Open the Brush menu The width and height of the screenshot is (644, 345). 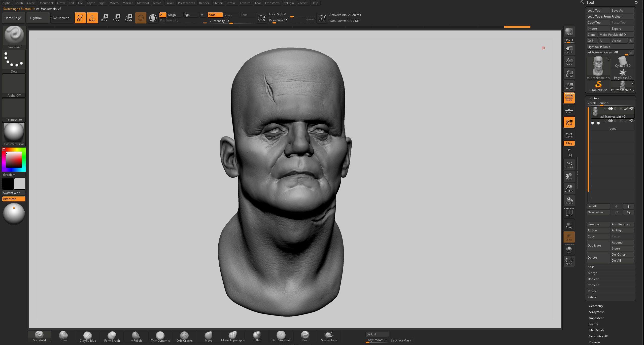pyautogui.click(x=19, y=3)
